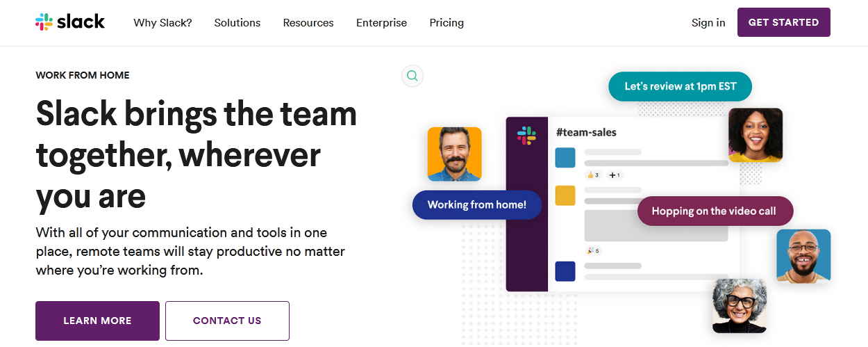The image size is (868, 347).
Task: Click the CONTACT US button
Action: (227, 321)
